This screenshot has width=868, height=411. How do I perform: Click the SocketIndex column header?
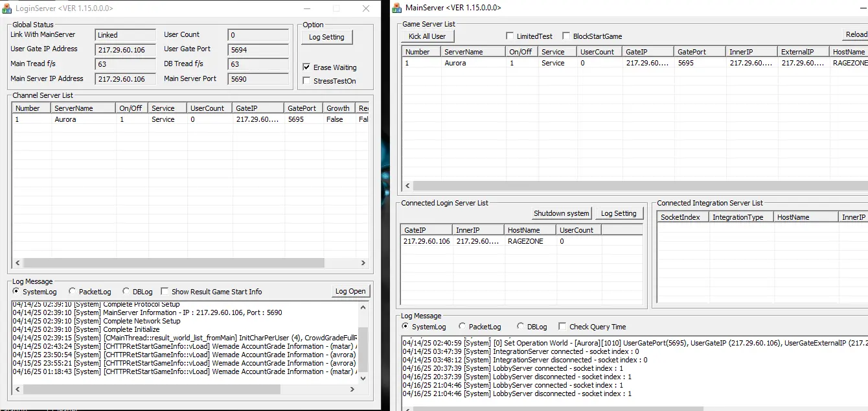pos(683,217)
